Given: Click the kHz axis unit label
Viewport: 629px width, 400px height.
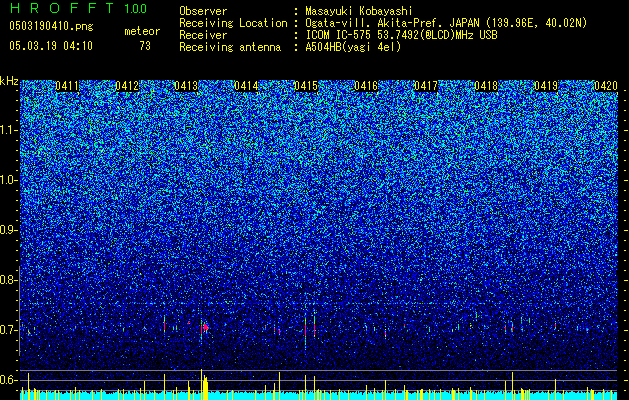Looking at the screenshot, I should (9, 81).
